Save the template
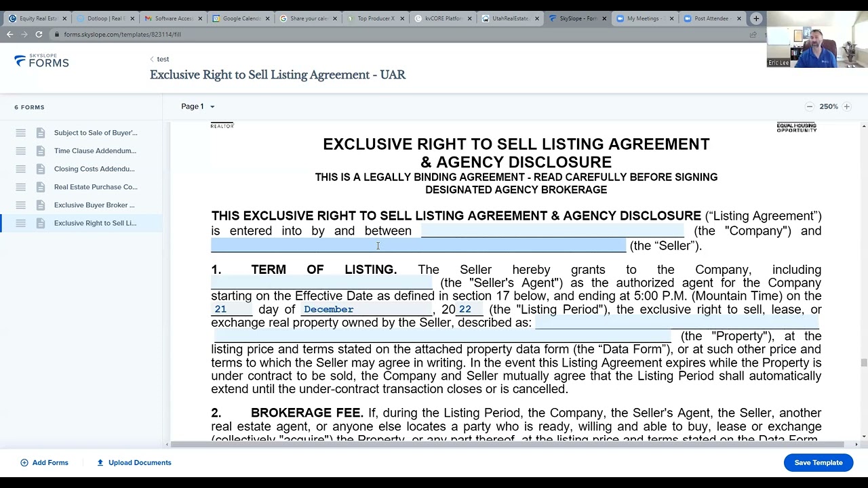The width and height of the screenshot is (868, 488). pos(818,462)
